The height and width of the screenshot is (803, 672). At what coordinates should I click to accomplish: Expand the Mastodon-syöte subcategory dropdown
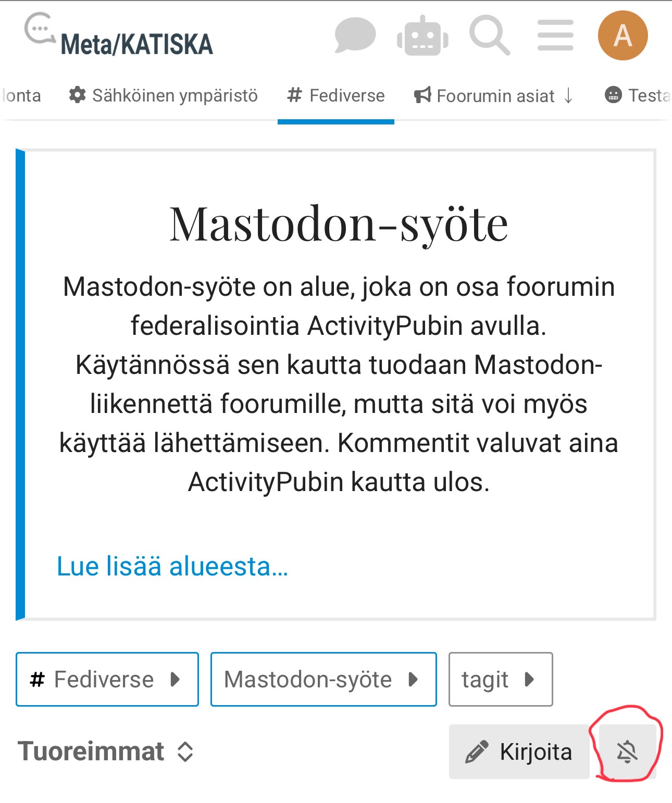click(323, 679)
